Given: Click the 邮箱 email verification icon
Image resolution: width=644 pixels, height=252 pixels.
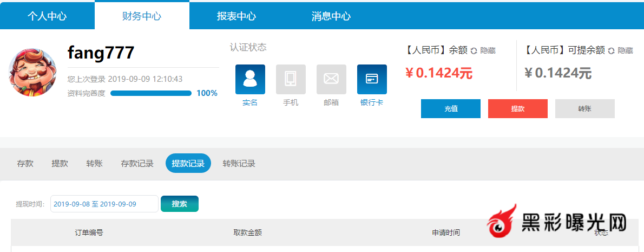Looking at the screenshot, I should pyautogui.click(x=331, y=79).
